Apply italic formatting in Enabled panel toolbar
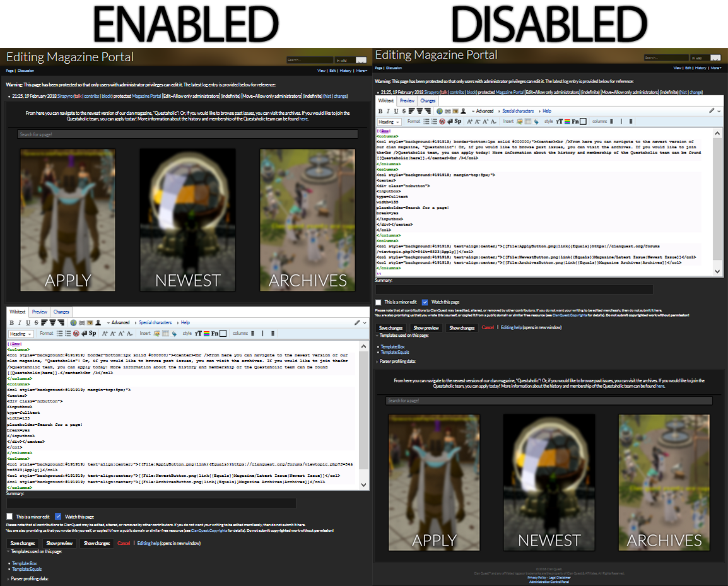 tap(20, 323)
